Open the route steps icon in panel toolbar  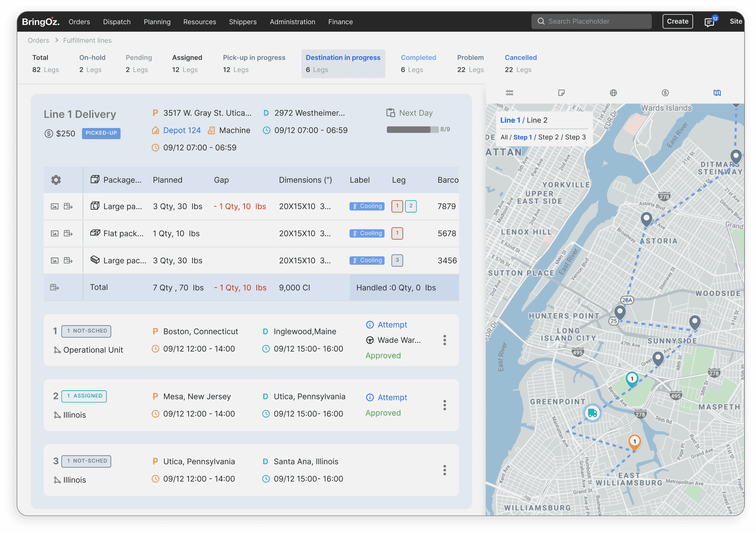tap(509, 93)
